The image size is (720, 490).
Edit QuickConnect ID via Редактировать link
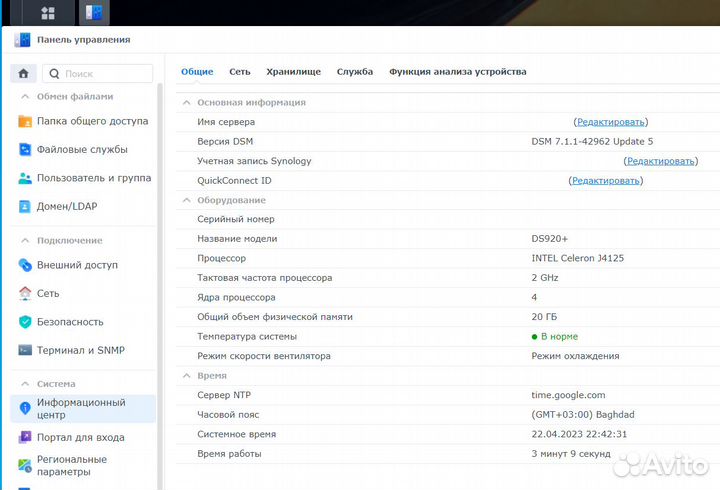coord(606,181)
